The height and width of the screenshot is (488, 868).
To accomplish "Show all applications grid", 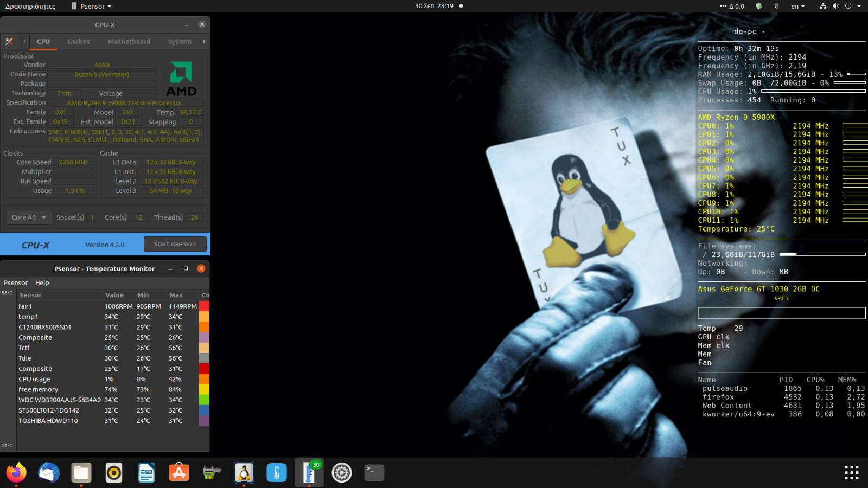I will click(852, 473).
